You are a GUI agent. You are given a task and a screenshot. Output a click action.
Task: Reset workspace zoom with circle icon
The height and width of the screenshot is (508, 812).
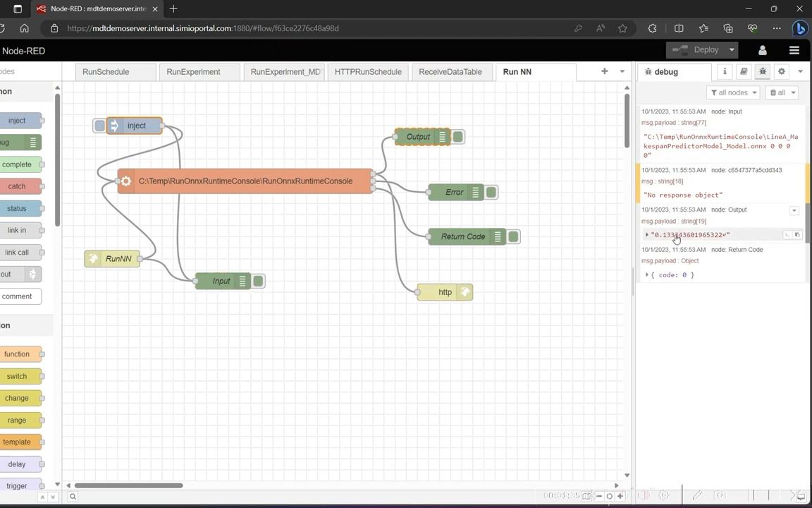[x=609, y=496]
